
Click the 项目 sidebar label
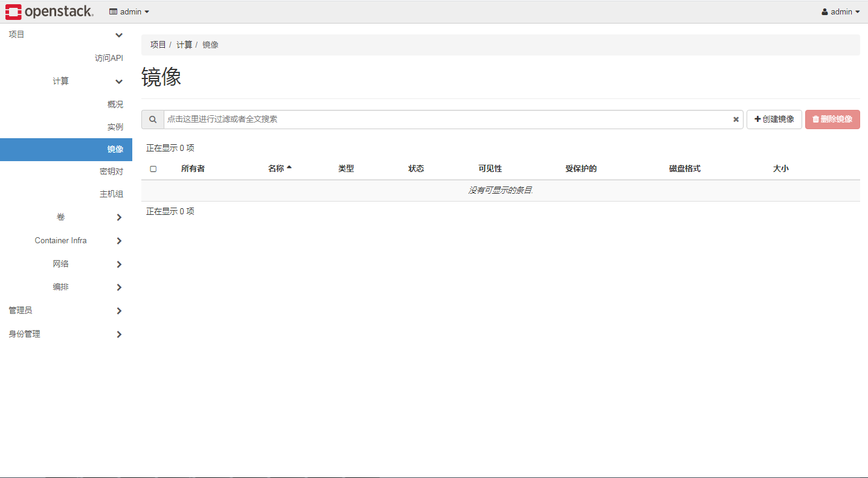[x=16, y=34]
